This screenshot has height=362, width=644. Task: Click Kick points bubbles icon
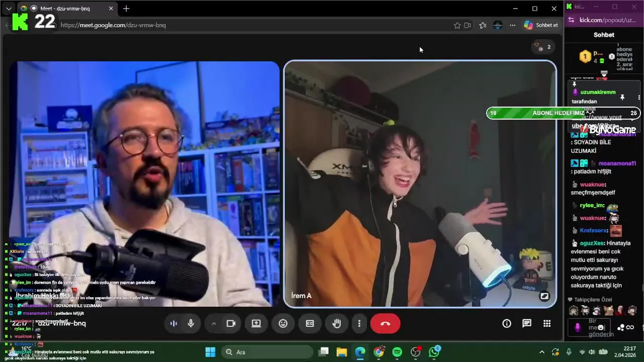point(621,327)
